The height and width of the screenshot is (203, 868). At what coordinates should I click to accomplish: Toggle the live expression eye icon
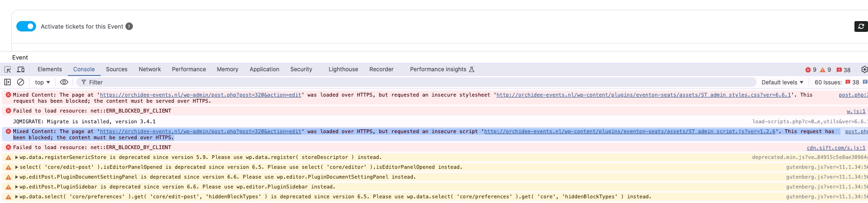(64, 82)
